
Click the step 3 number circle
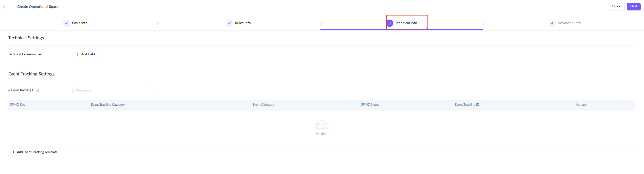(390, 23)
